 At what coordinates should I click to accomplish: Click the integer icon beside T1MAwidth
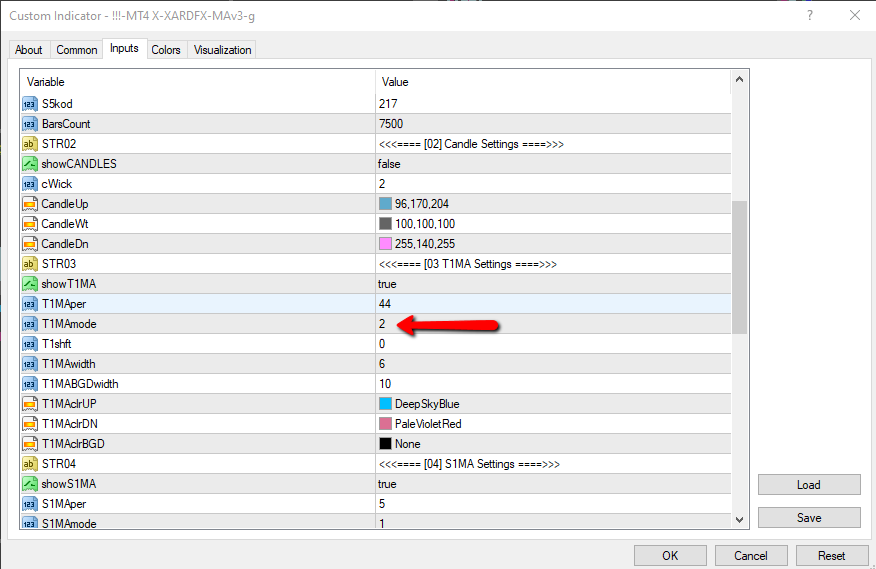point(30,364)
